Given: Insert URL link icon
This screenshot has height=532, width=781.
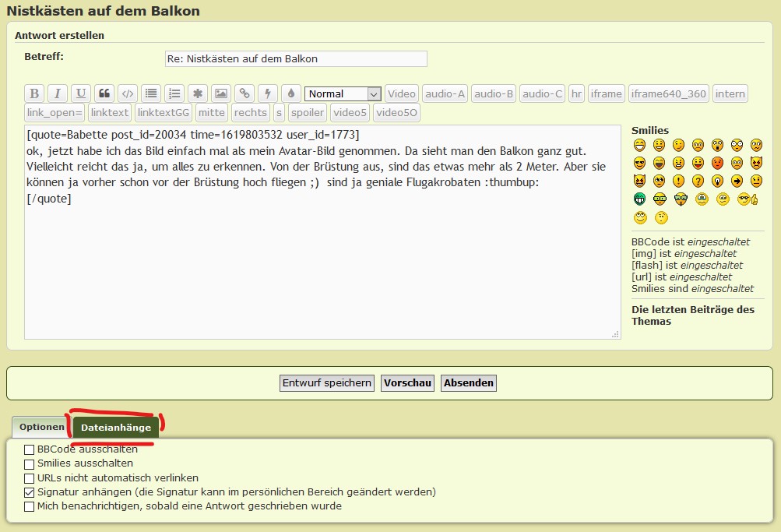Looking at the screenshot, I should tap(245, 93).
